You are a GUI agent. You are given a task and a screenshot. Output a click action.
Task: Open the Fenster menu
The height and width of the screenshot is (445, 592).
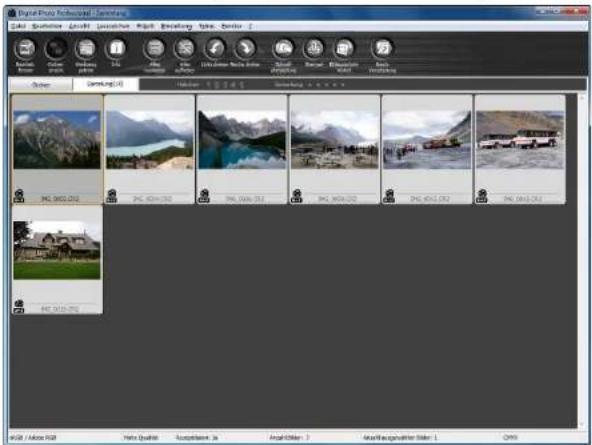231,26
